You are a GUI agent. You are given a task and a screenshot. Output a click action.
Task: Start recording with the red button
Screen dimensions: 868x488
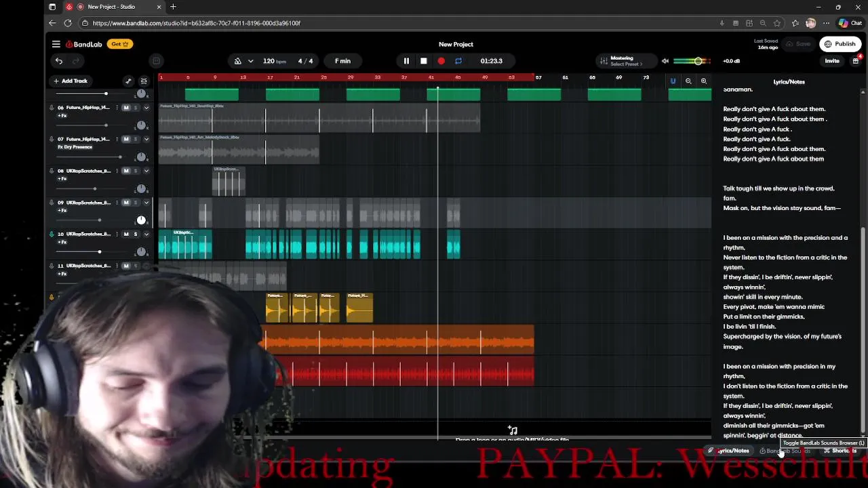click(x=441, y=61)
